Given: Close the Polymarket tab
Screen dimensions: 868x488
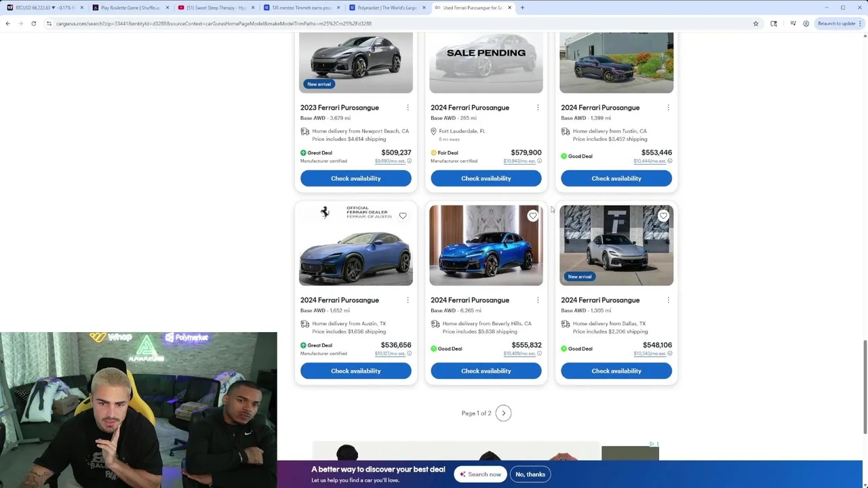Looking at the screenshot, I should tap(424, 7).
